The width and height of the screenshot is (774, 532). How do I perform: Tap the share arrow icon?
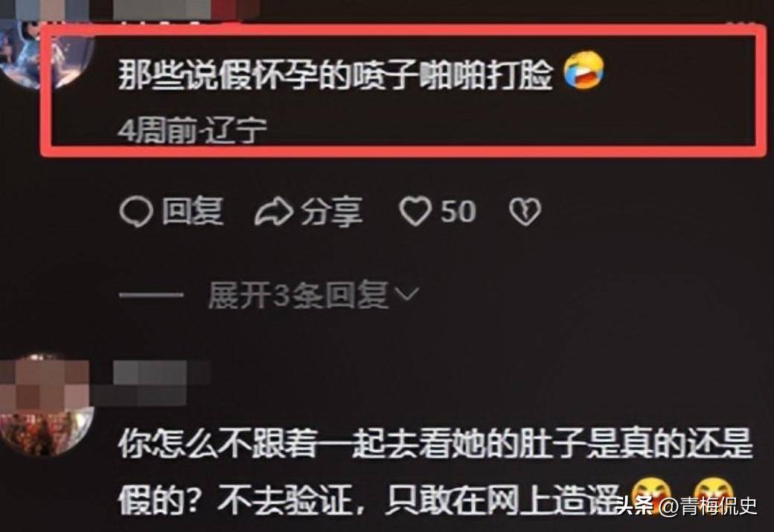point(273,212)
